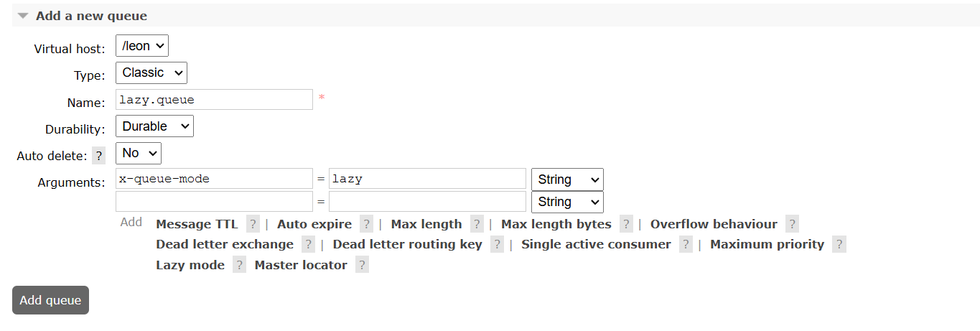Image resolution: width=980 pixels, height=331 pixels.
Task: Click help icon beside Max length bytes
Action: [627, 224]
